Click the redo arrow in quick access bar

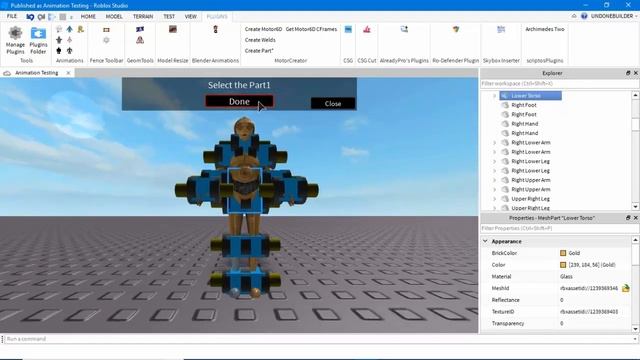[41, 17]
